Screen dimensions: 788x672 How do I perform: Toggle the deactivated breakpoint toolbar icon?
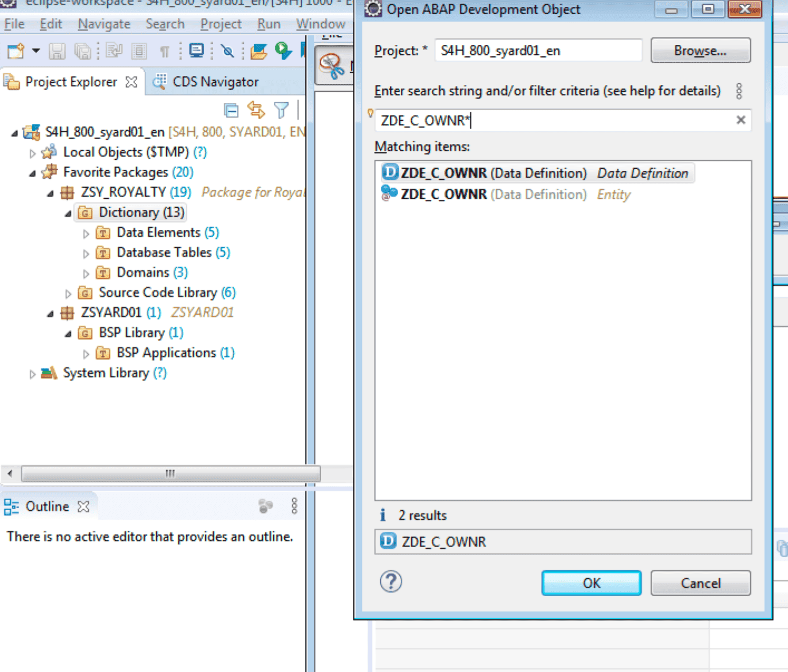[228, 51]
